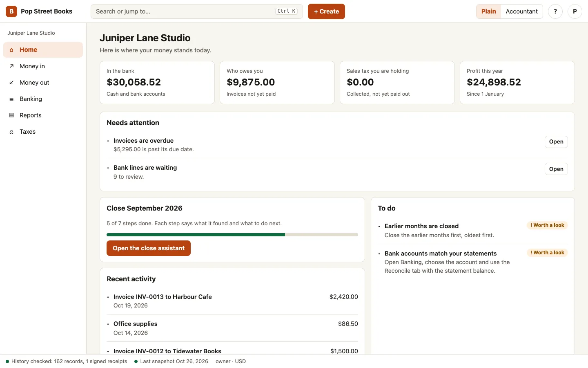Click the Reports sidebar icon

click(x=11, y=115)
